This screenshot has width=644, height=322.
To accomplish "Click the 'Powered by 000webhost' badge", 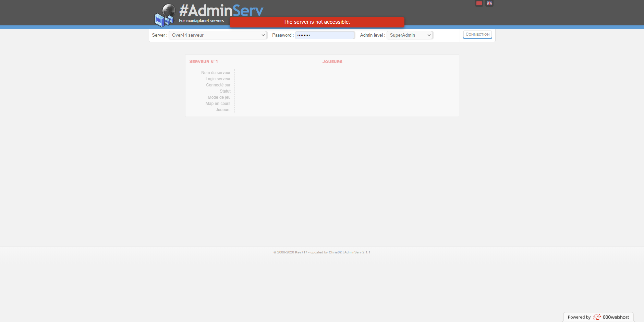I will point(598,317).
